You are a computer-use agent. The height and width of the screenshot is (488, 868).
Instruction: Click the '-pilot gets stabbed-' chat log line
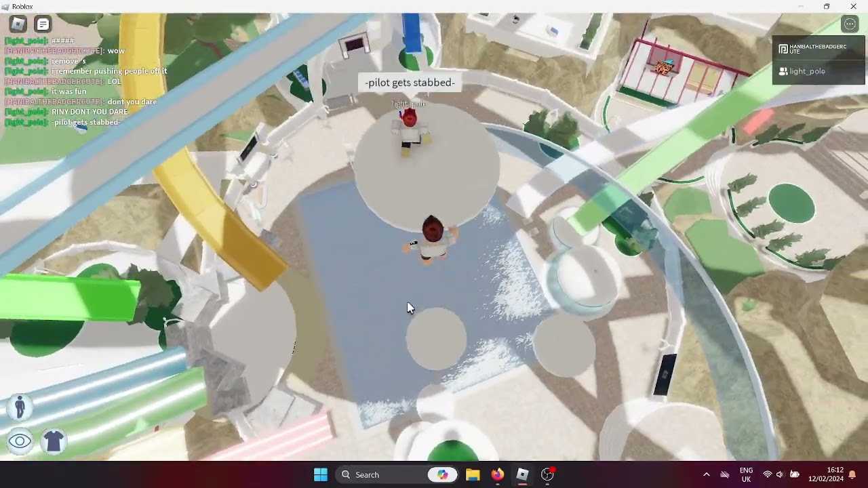pos(86,122)
